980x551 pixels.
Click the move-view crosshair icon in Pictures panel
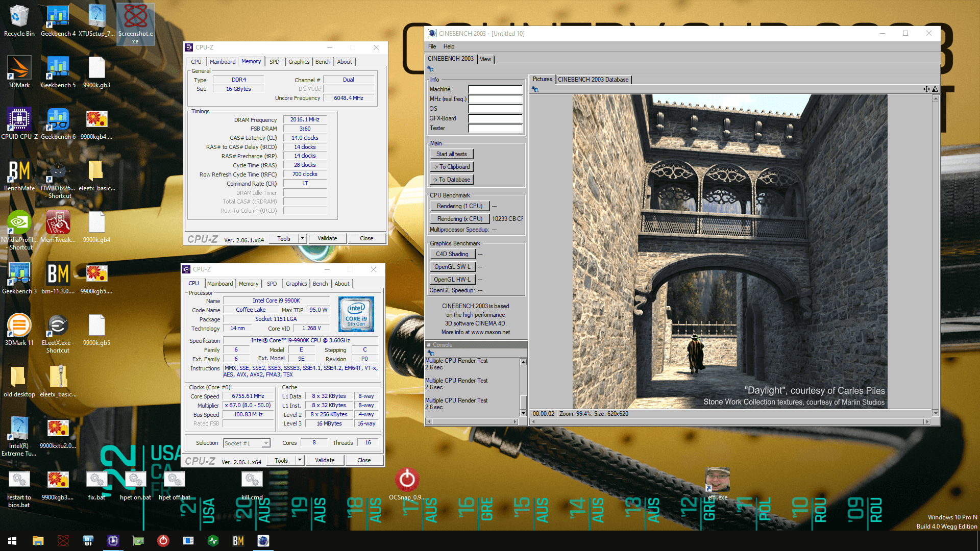pos(926,89)
